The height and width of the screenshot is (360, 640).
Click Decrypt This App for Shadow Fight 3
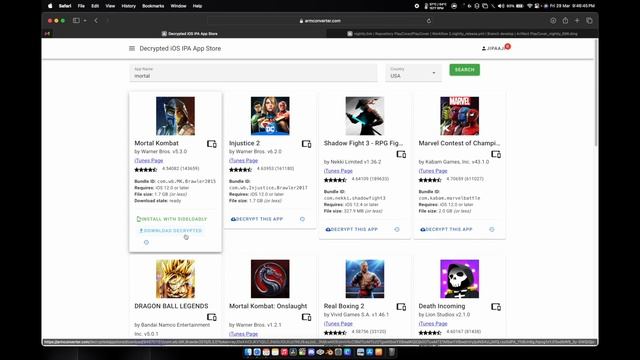(352, 229)
